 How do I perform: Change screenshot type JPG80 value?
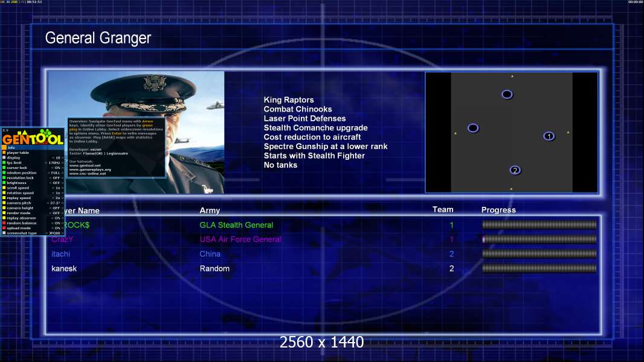click(x=54, y=233)
